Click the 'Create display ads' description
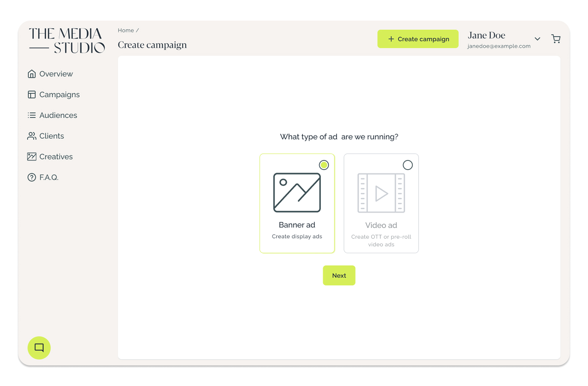 coord(297,237)
